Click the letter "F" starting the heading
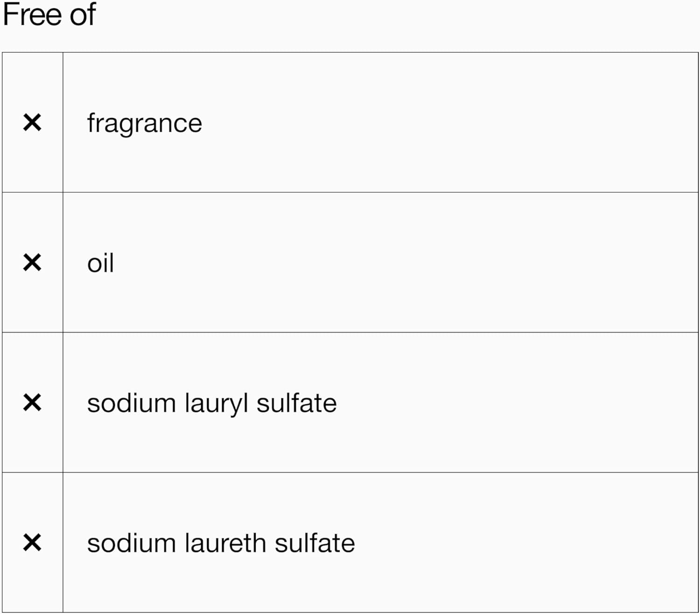700x614 pixels. point(10,15)
